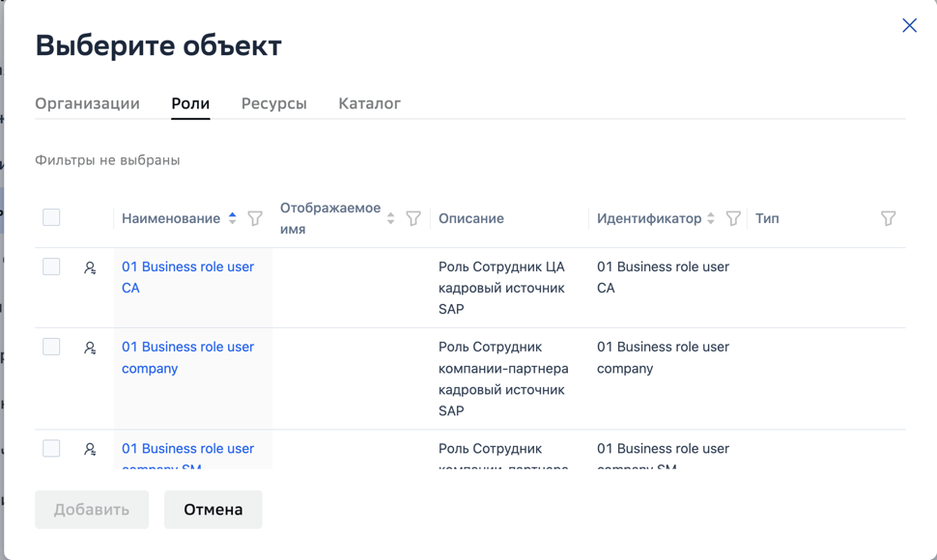Click the Отмена button

click(x=213, y=509)
